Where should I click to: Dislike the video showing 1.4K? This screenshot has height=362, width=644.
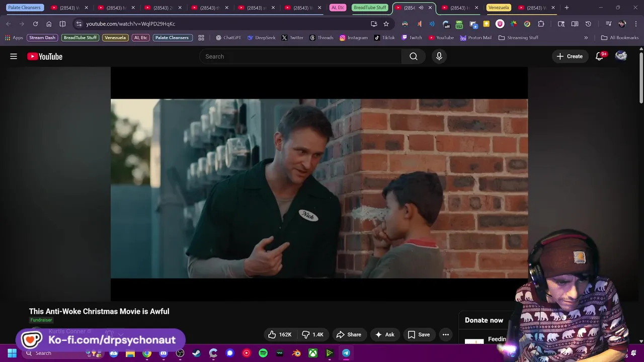312,334
